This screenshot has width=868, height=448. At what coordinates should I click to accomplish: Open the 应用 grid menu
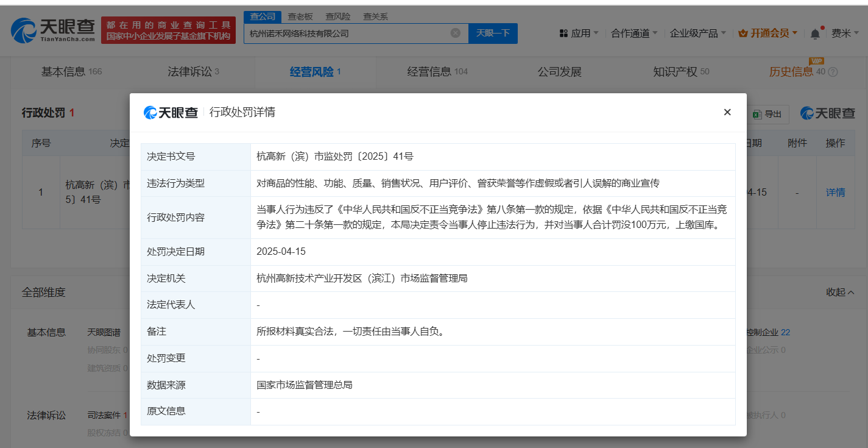pos(579,34)
